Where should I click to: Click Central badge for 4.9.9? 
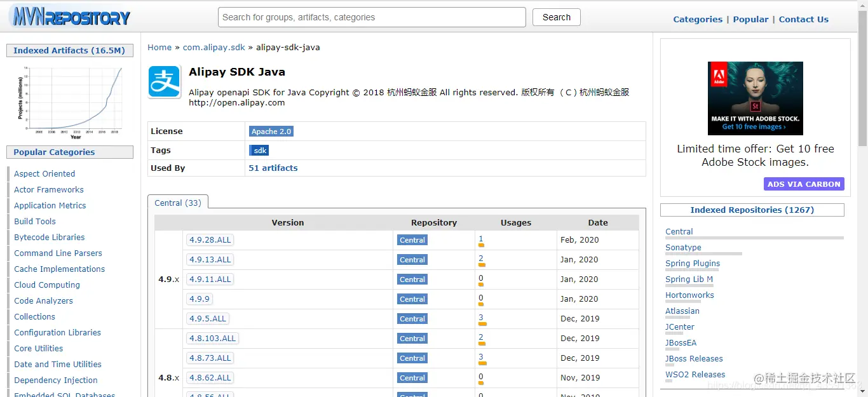(x=412, y=299)
